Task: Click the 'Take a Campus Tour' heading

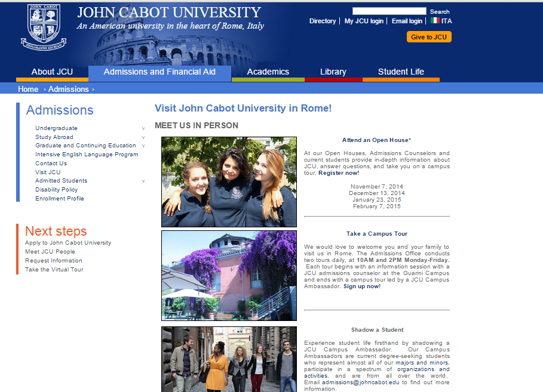Action: [377, 234]
